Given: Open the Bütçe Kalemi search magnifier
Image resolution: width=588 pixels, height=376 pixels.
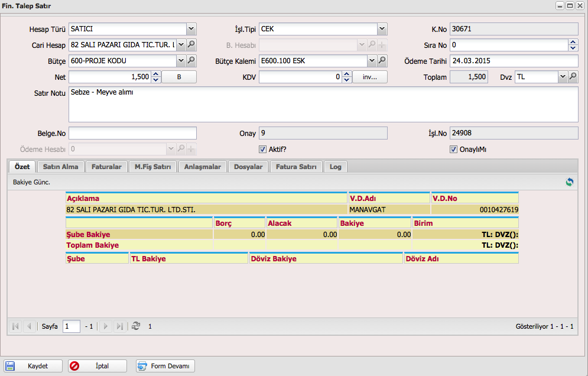Looking at the screenshot, I should pyautogui.click(x=382, y=60).
